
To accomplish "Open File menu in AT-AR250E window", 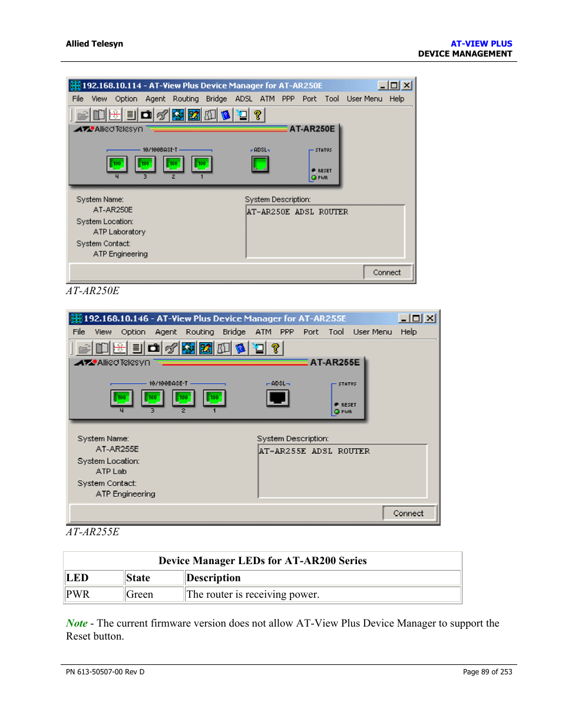I will click(x=78, y=99).
